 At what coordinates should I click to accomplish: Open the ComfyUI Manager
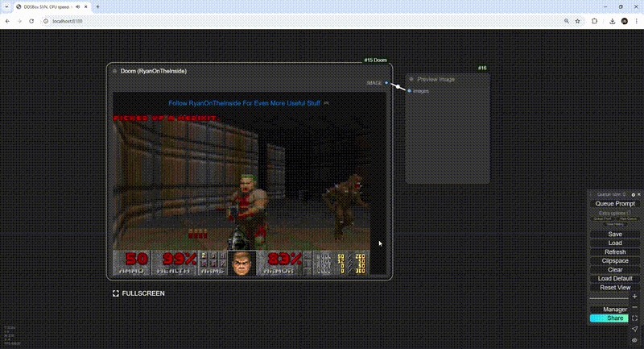609,310
